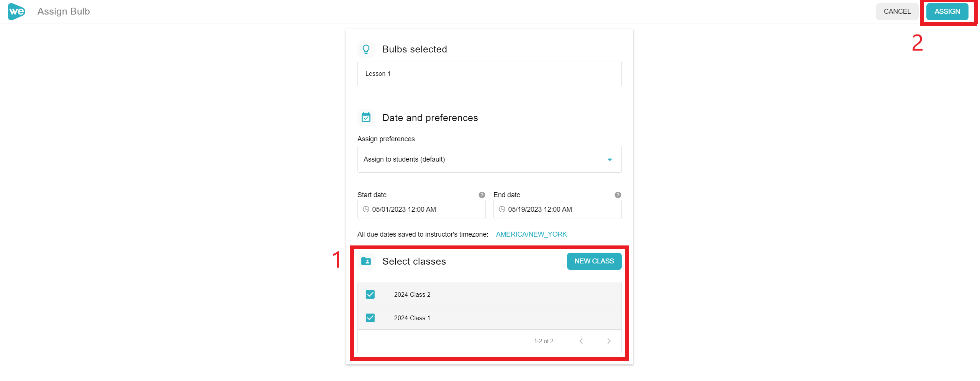Uncheck the 2024 Class 2 checkbox
This screenshot has height=381, width=980.
click(370, 294)
